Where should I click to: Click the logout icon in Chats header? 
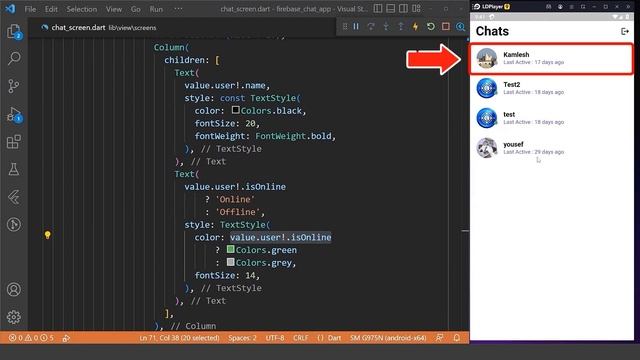coord(624,31)
